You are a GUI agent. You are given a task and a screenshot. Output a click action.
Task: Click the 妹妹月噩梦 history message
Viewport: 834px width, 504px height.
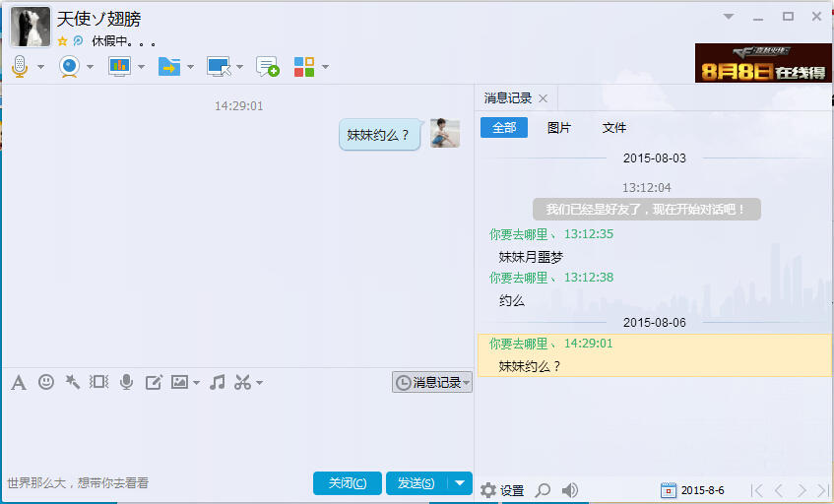pos(531,257)
